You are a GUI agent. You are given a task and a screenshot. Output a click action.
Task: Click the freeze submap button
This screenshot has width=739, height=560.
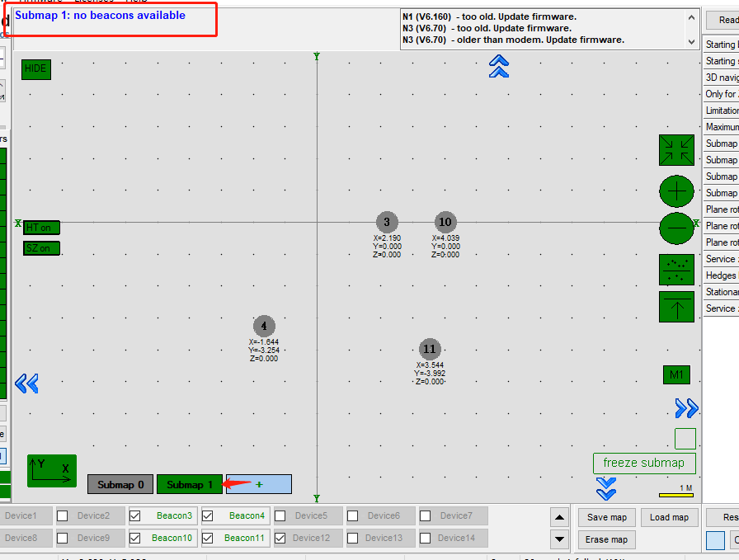(x=643, y=464)
